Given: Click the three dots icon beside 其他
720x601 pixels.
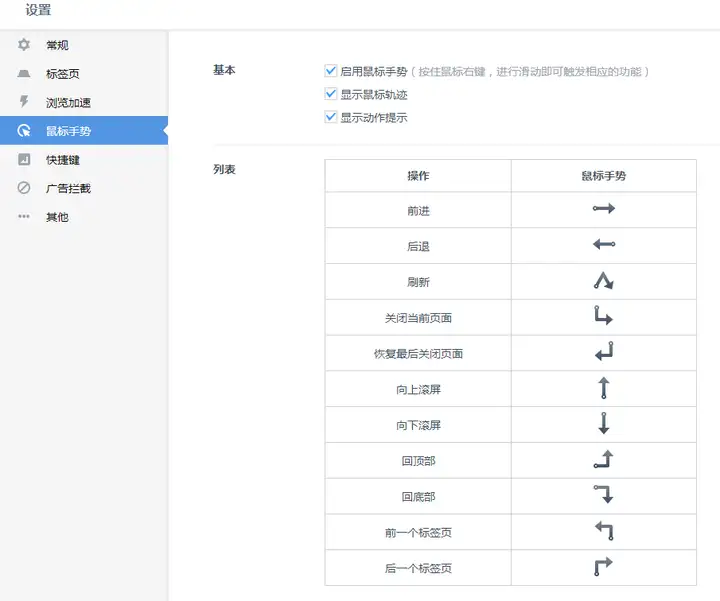Looking at the screenshot, I should 24,216.
